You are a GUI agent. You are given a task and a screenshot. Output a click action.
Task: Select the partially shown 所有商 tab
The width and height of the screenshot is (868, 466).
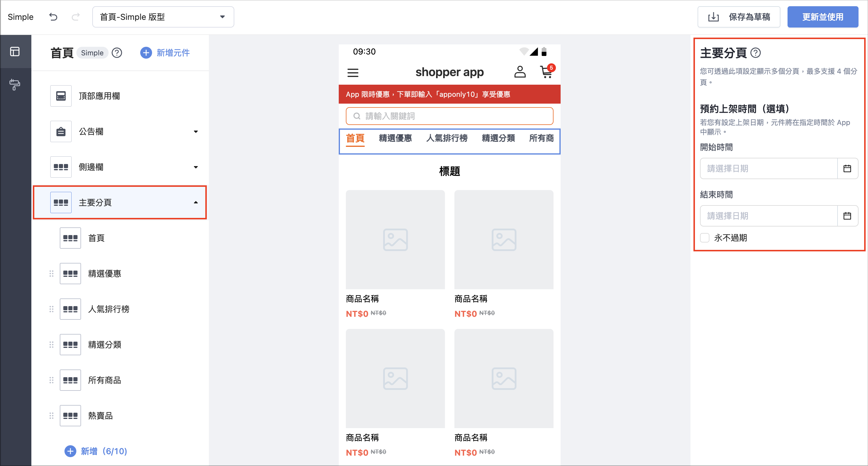coord(541,138)
